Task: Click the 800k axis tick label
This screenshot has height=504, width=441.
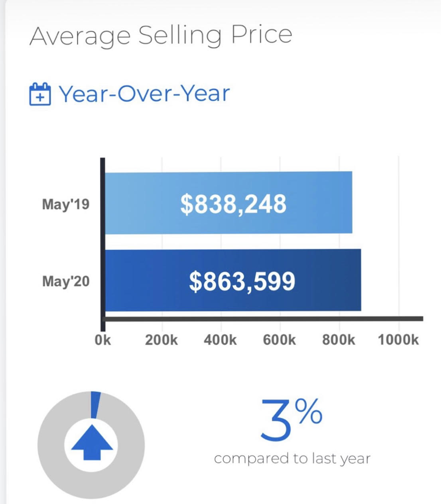Action: 338,340
